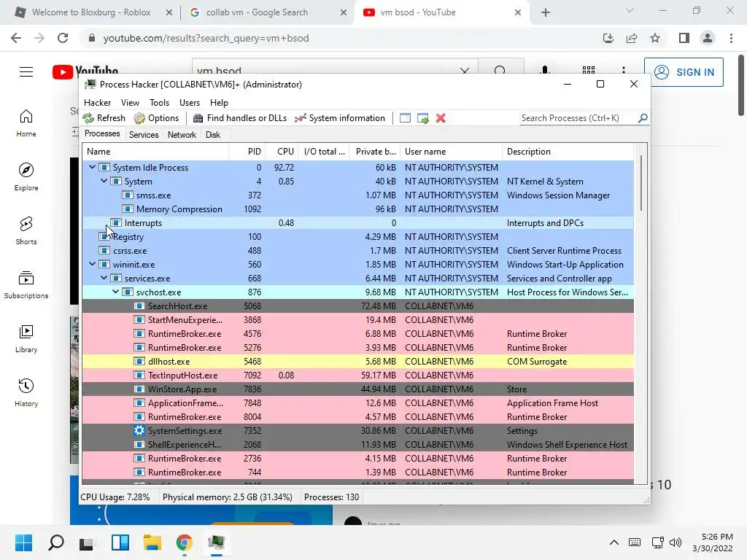Switch to the Services tab
Screen dimensions: 747x560
click(x=144, y=135)
